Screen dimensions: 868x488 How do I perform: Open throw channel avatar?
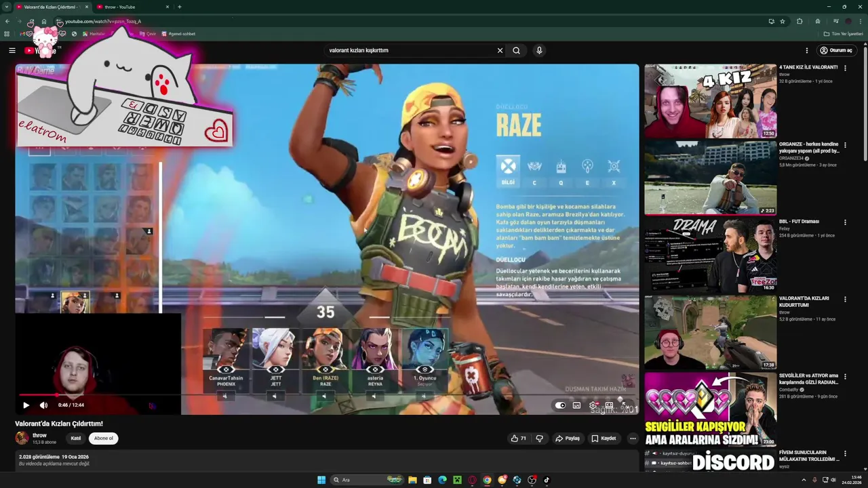click(x=22, y=439)
